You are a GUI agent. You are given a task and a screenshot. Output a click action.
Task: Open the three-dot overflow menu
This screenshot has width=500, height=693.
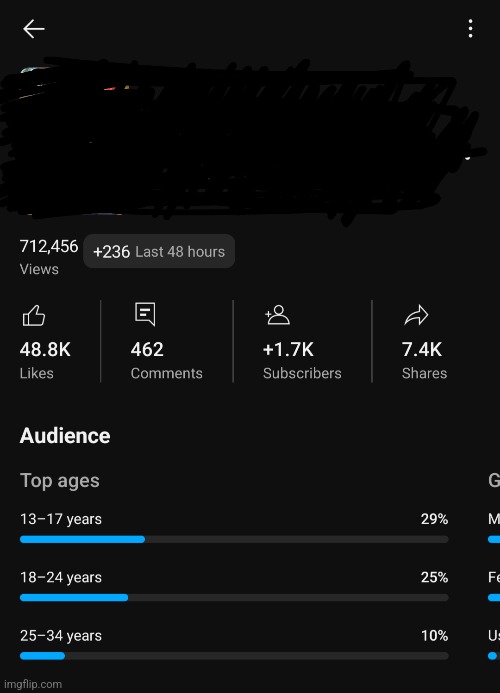tap(470, 28)
